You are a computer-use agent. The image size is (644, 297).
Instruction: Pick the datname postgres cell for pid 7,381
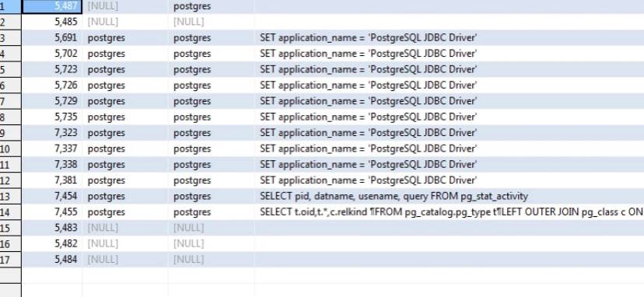pos(125,180)
